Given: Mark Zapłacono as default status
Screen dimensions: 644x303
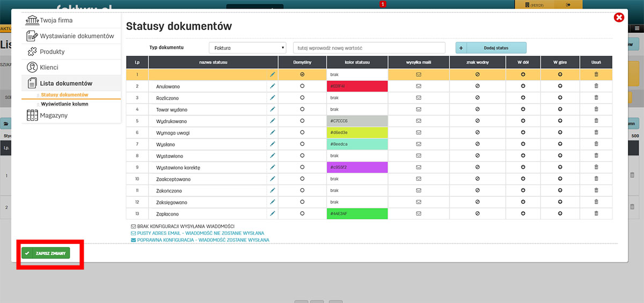Looking at the screenshot, I should [x=302, y=214].
